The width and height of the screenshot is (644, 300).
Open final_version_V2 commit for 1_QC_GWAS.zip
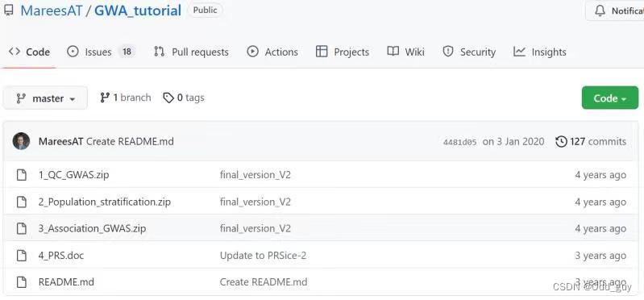(256, 175)
